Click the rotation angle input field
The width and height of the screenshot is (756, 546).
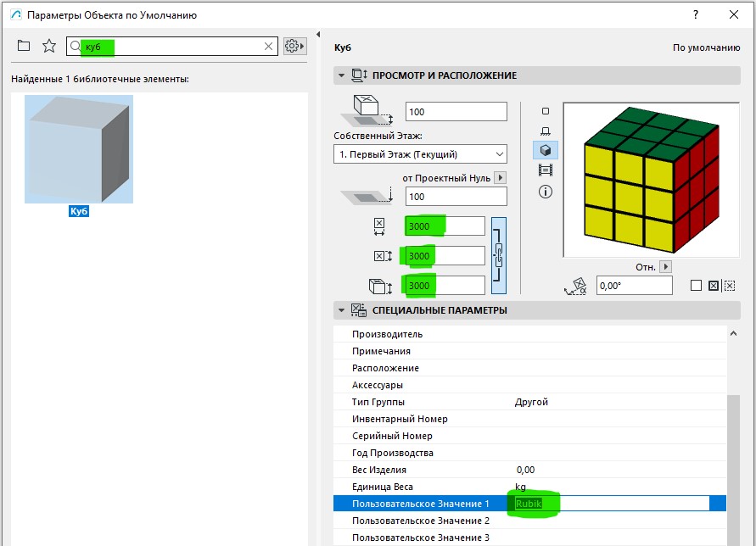pyautogui.click(x=635, y=287)
